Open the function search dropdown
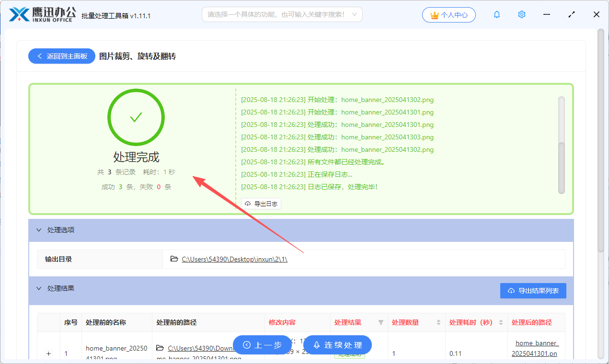 point(282,14)
